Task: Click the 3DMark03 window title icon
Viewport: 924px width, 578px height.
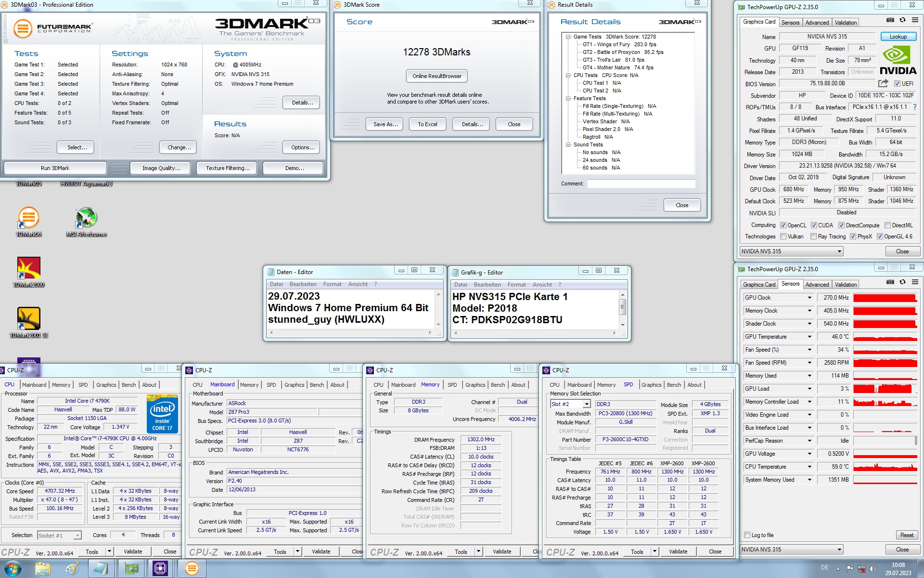Action: point(5,5)
